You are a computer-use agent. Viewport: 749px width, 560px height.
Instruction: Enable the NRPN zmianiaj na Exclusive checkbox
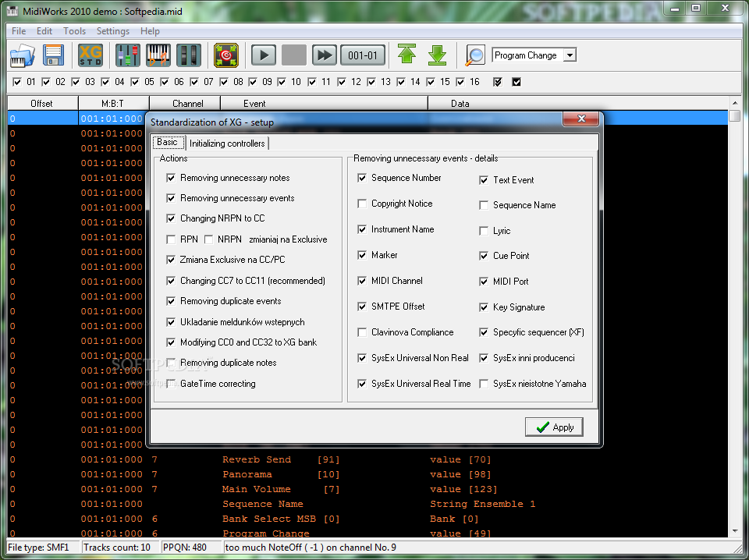tap(209, 239)
